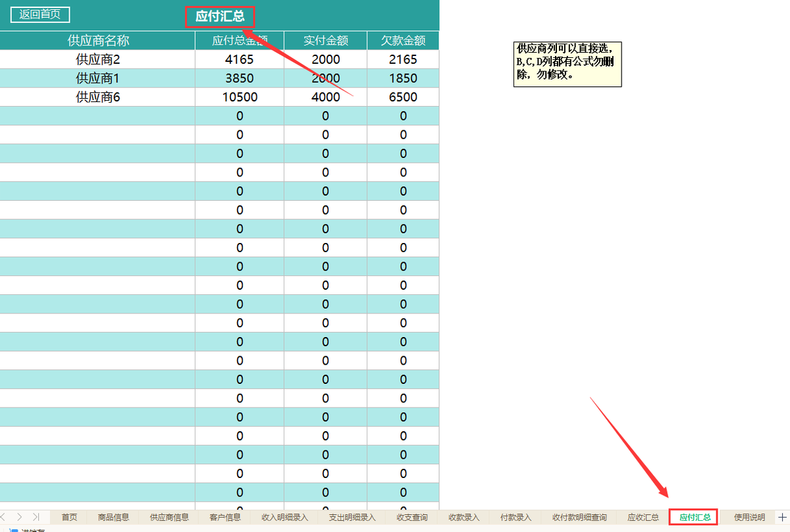View the 使用说明 sheet
The image size is (790, 532).
click(x=750, y=517)
